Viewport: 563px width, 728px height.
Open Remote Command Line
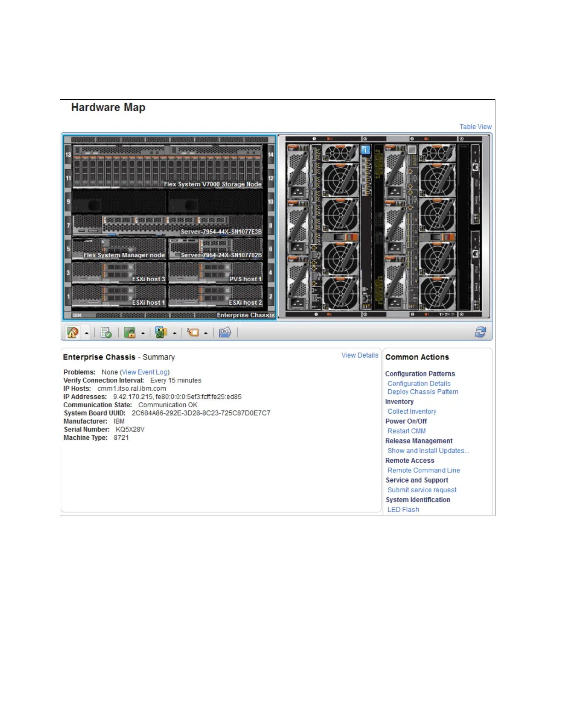(424, 471)
